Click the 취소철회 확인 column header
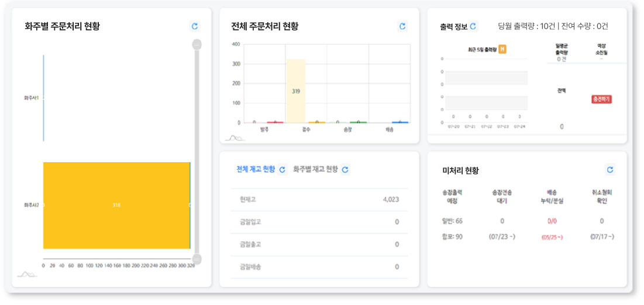The image size is (644, 305). click(602, 197)
